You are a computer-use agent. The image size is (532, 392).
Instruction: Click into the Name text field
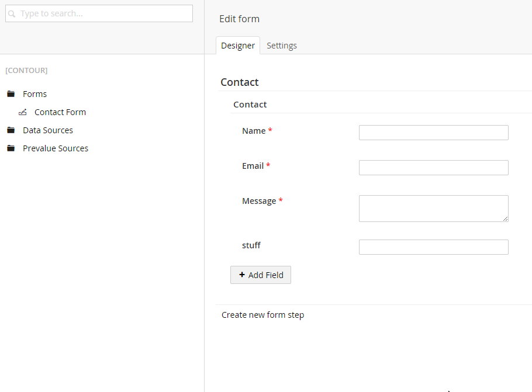tap(434, 133)
